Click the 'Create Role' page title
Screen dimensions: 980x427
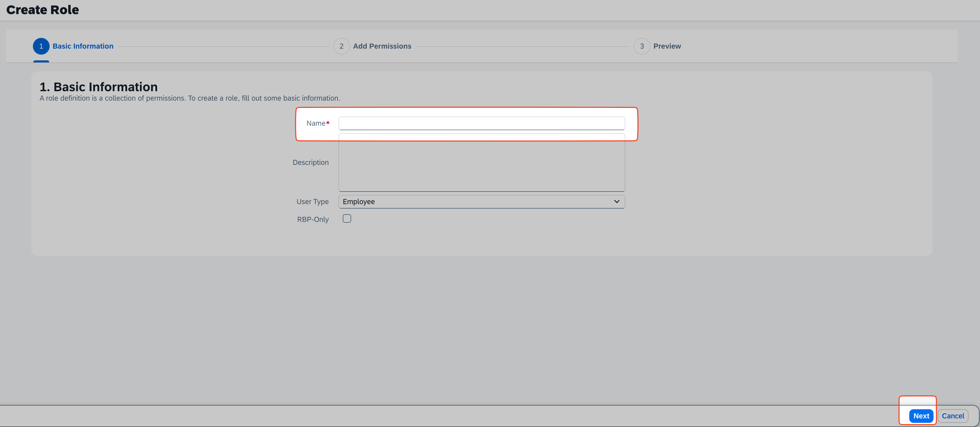(43, 10)
